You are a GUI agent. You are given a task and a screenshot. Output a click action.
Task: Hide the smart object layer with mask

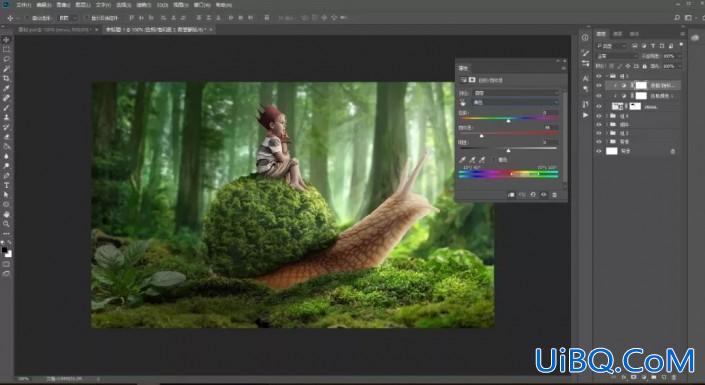(599, 107)
